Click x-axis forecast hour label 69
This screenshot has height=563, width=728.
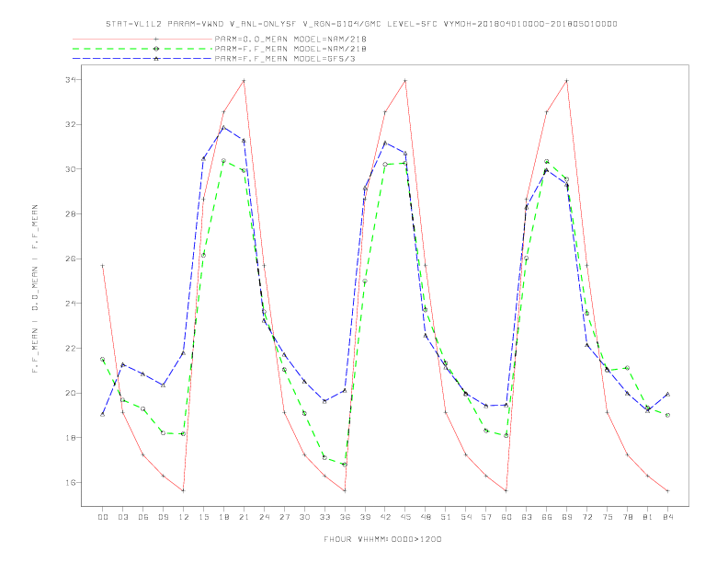(567, 517)
